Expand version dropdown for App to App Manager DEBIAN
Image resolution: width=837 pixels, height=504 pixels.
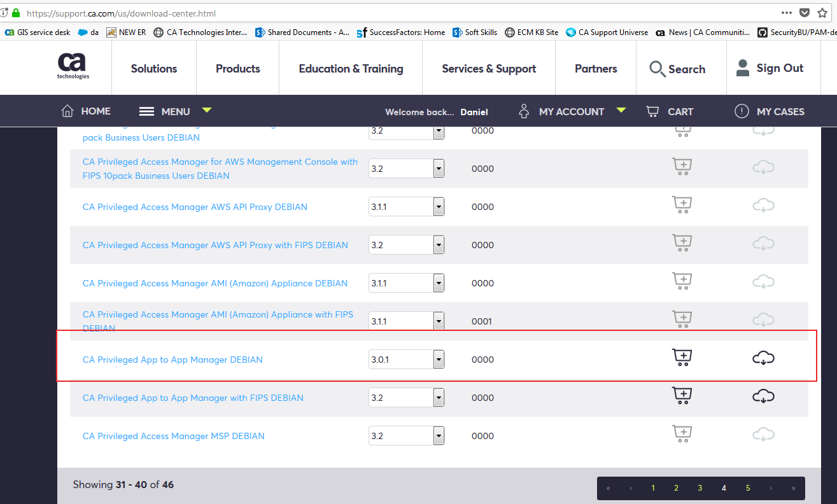coord(438,360)
